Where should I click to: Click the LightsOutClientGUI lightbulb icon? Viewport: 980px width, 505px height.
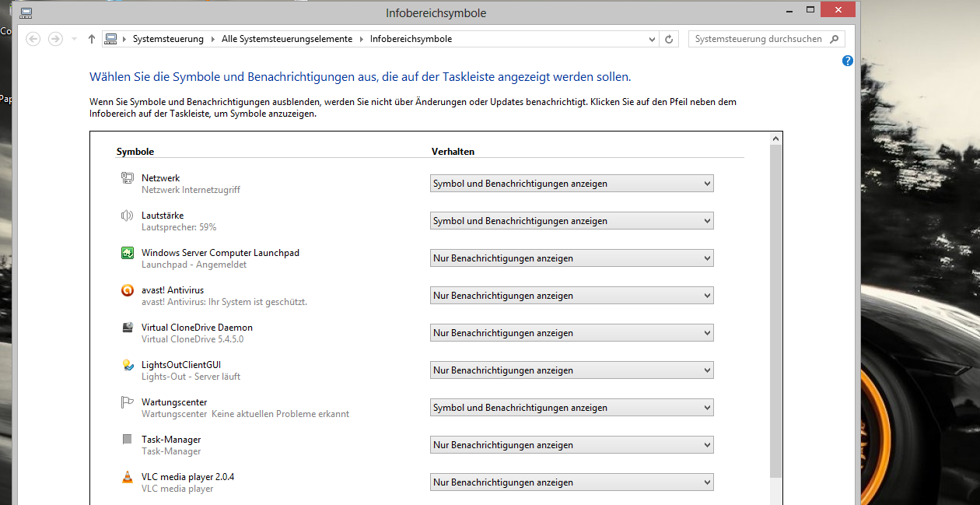tap(128, 365)
